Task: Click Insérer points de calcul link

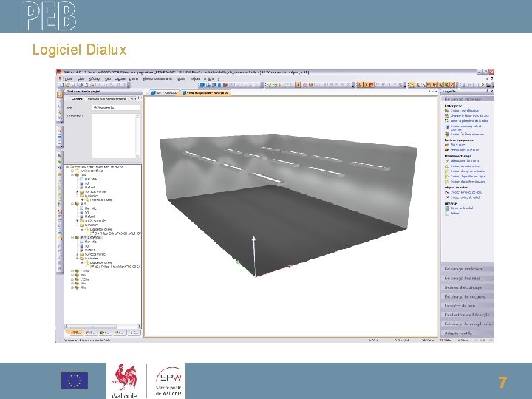Action: pos(465,197)
